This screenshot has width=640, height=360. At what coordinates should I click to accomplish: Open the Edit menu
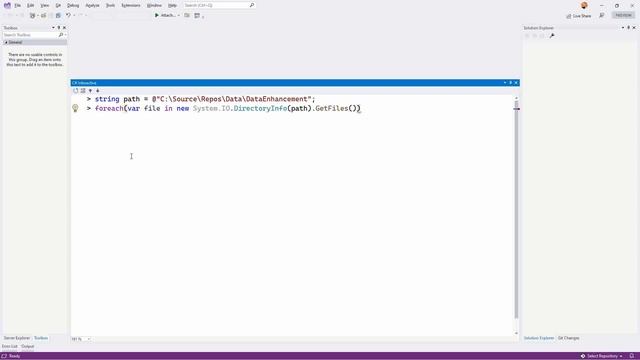[x=31, y=5]
